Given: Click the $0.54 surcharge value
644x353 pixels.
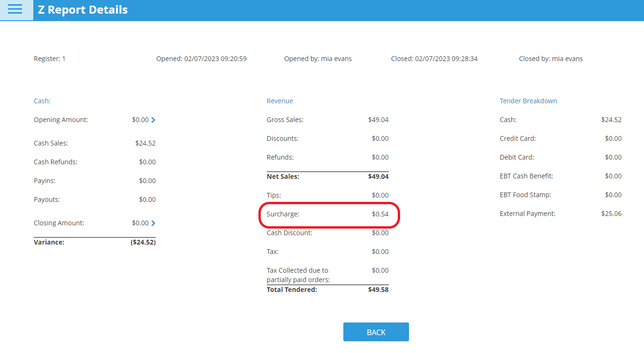Looking at the screenshot, I should tap(380, 214).
